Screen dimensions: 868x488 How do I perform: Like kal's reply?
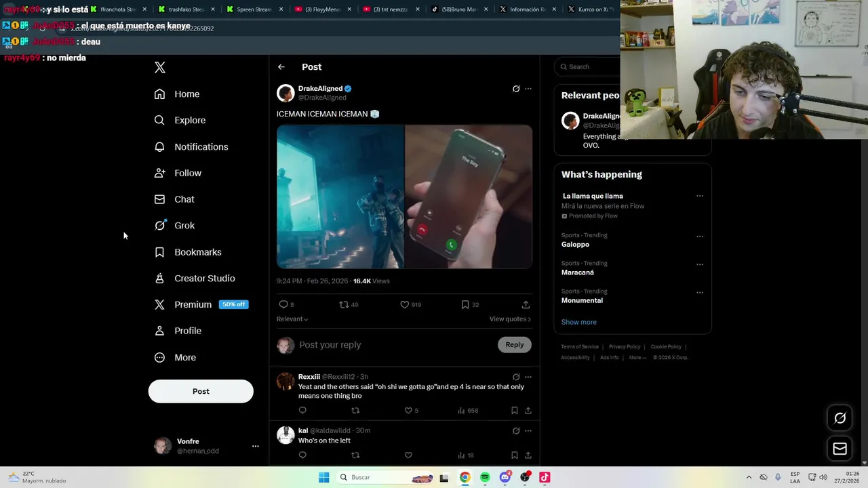click(x=408, y=455)
